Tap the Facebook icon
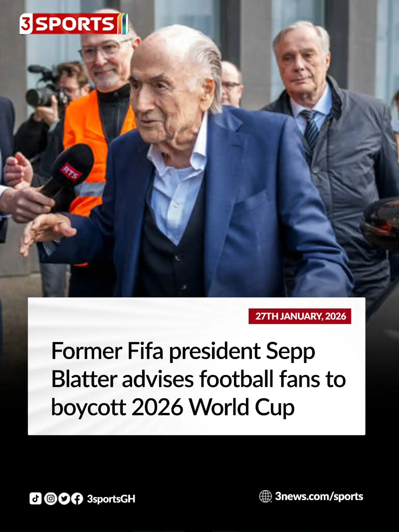Viewport: 399px width, 532px height. [77, 499]
